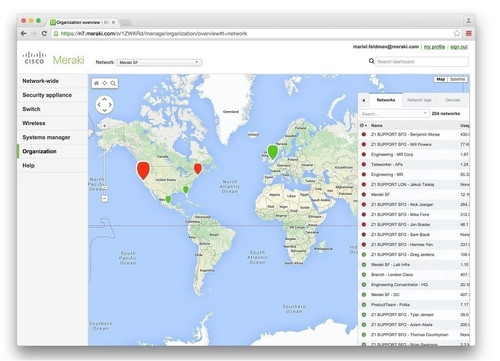The height and width of the screenshot is (361, 500).
Task: Focus the Search dashboard input field
Action: pos(422,62)
